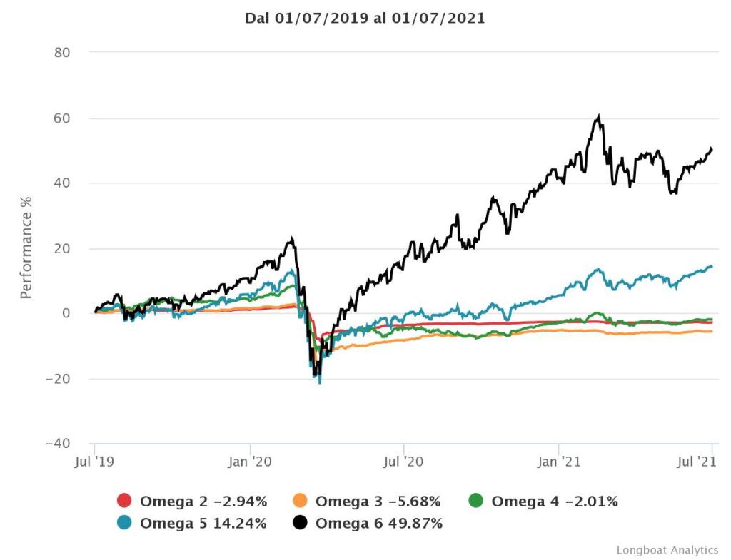Open the Longboat Analytics credit link
Image resolution: width=731 pixels, height=560 pixels.
667,549
